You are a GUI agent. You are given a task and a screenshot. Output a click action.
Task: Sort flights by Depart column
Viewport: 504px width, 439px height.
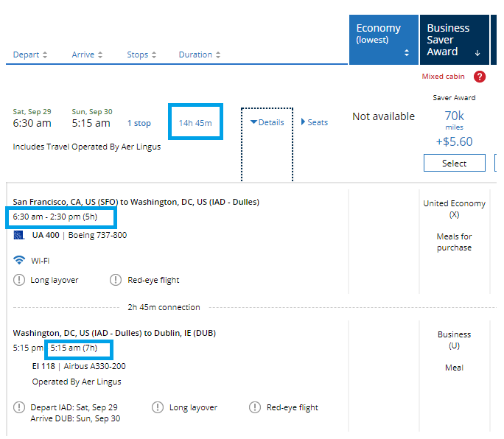(x=30, y=55)
